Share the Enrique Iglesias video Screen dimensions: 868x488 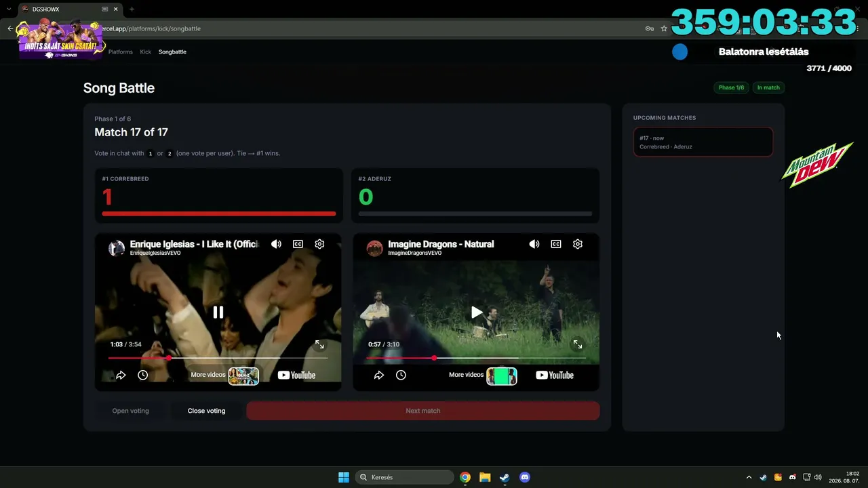click(x=121, y=375)
